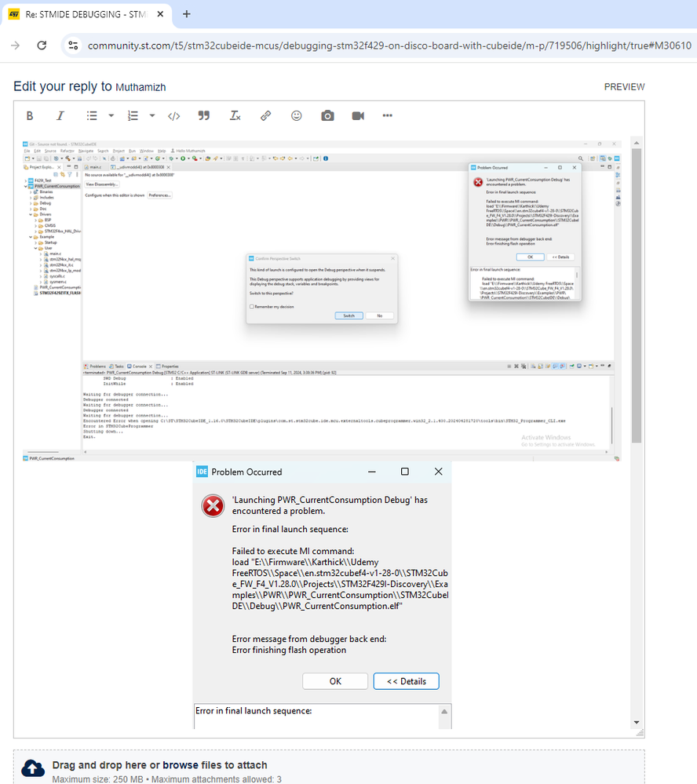Viewport: 697px width, 784px height.
Task: Insert a code sample block
Action: click(173, 116)
